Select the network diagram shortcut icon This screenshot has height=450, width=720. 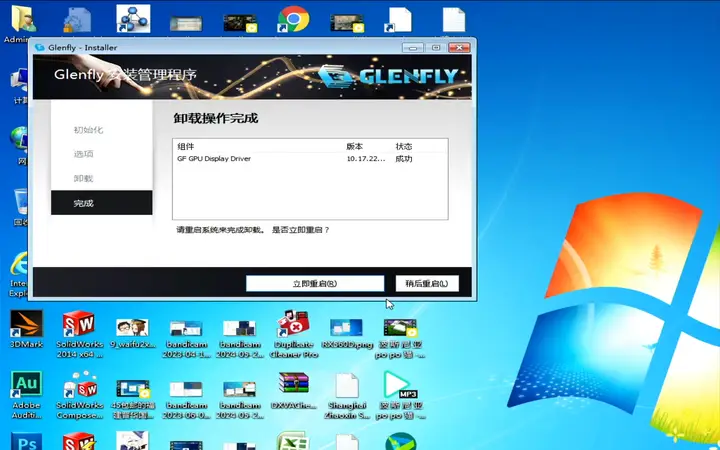coord(133,19)
